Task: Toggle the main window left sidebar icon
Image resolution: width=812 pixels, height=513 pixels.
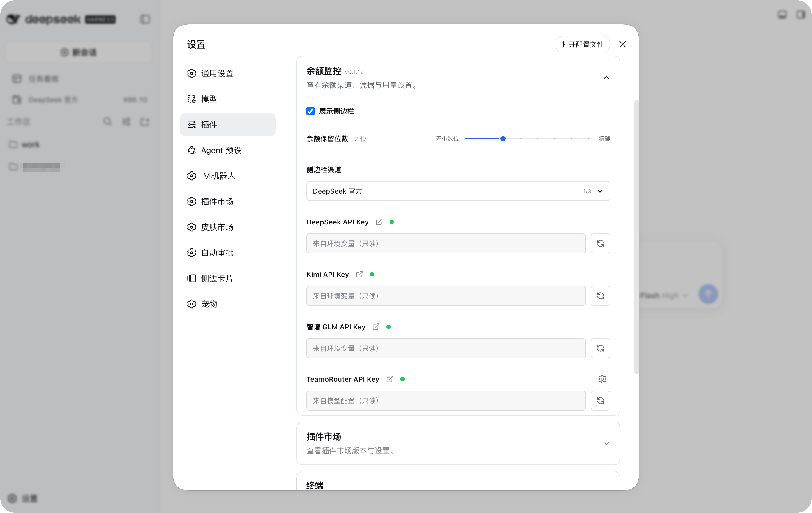Action: tap(145, 19)
